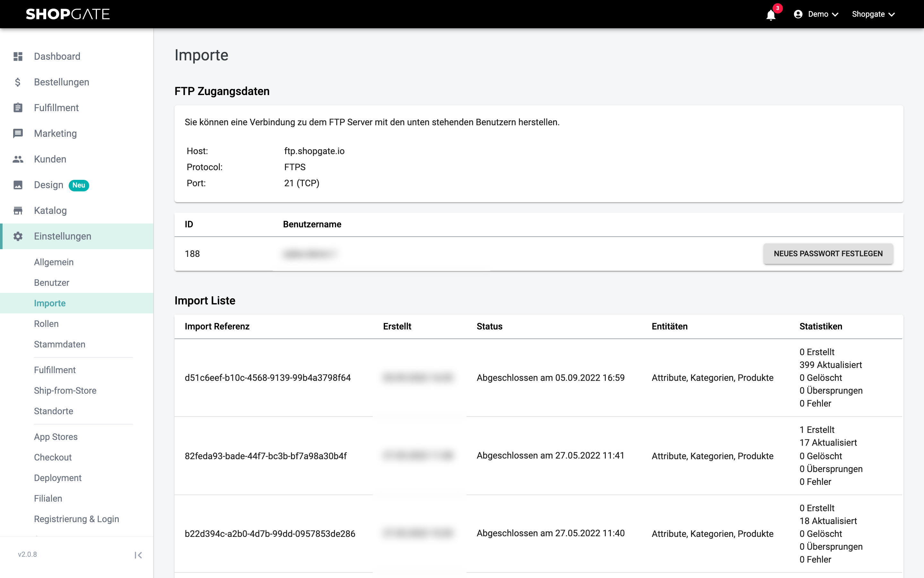924x578 pixels.
Task: Click the Shopgate logo
Action: coord(68,14)
